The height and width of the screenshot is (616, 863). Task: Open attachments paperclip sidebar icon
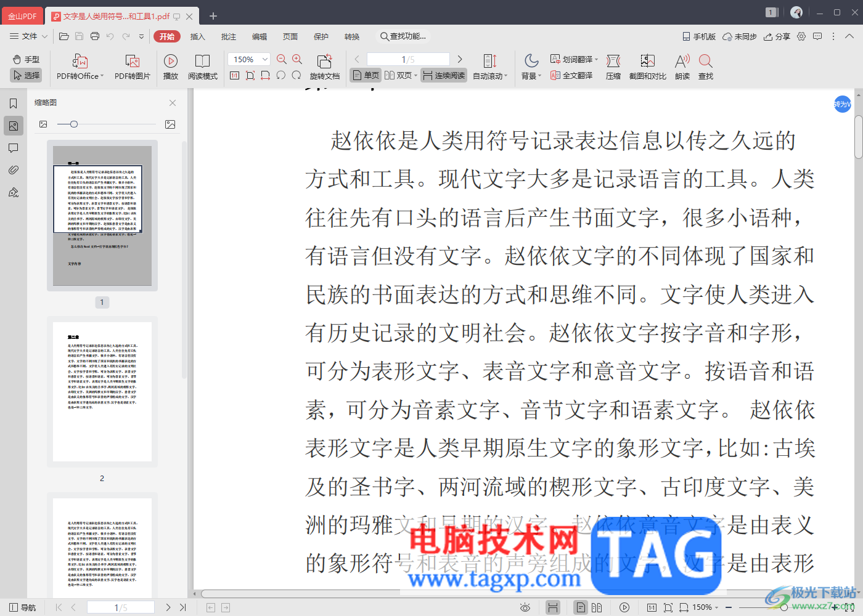pyautogui.click(x=13, y=170)
